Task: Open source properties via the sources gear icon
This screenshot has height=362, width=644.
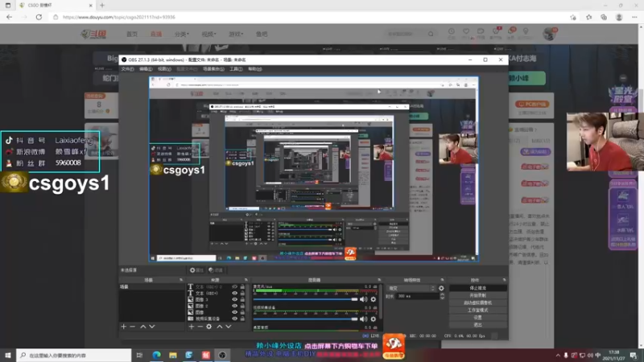Action: coord(209,327)
